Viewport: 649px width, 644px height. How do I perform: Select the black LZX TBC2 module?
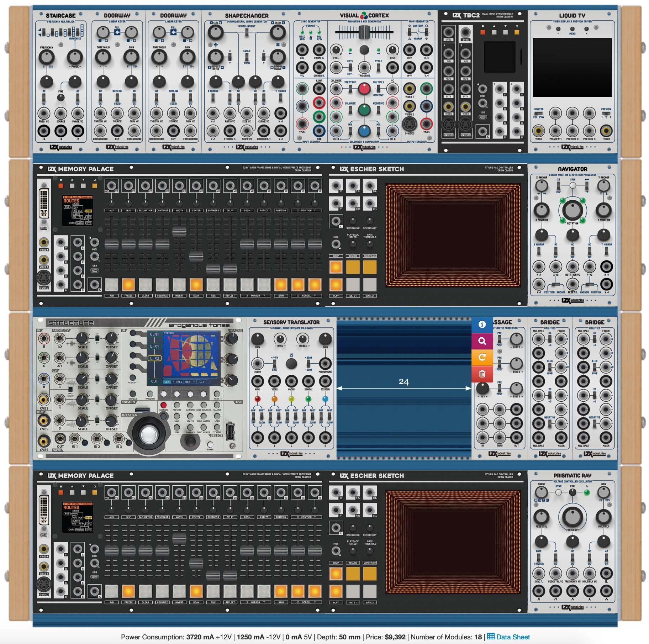482,81
